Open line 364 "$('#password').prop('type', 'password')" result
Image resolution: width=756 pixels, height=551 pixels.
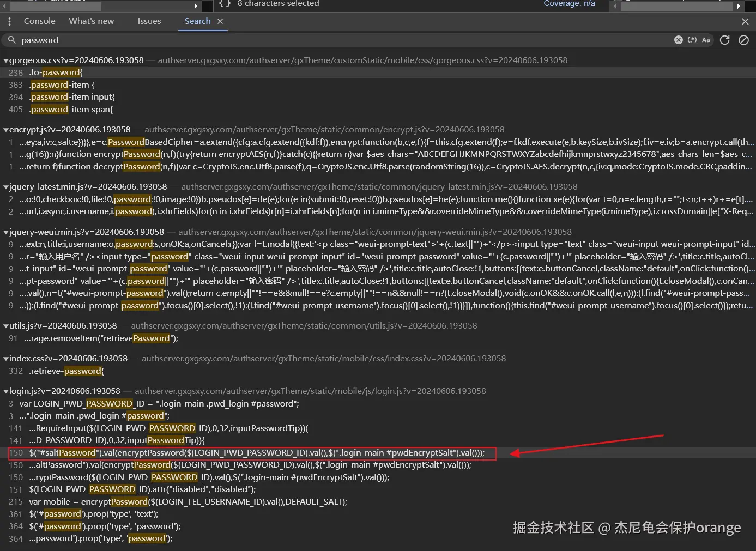(x=378, y=526)
